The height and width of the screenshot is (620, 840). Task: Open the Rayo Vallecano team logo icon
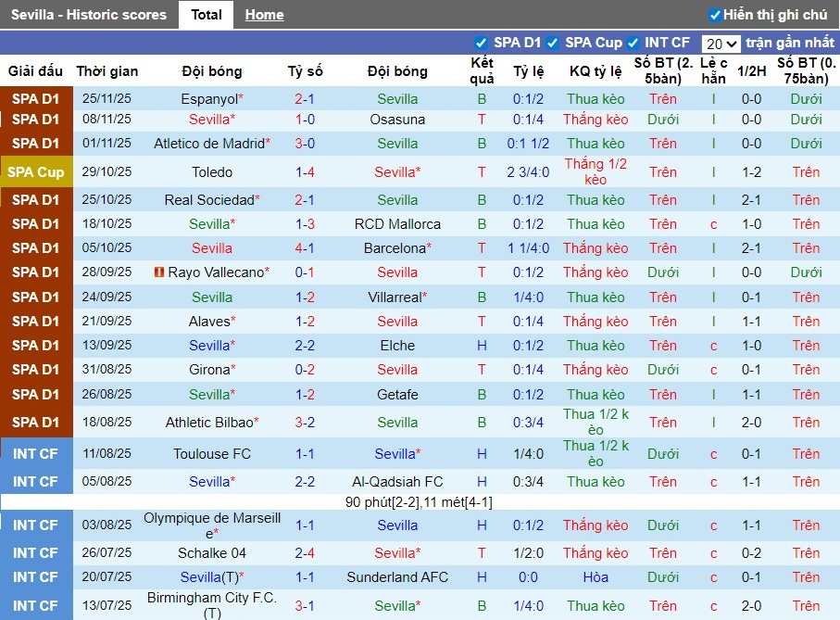[x=159, y=272]
